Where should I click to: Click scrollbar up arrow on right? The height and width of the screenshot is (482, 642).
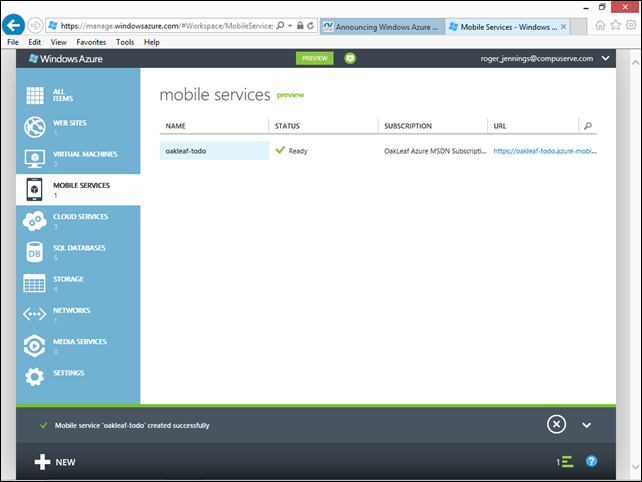635,63
